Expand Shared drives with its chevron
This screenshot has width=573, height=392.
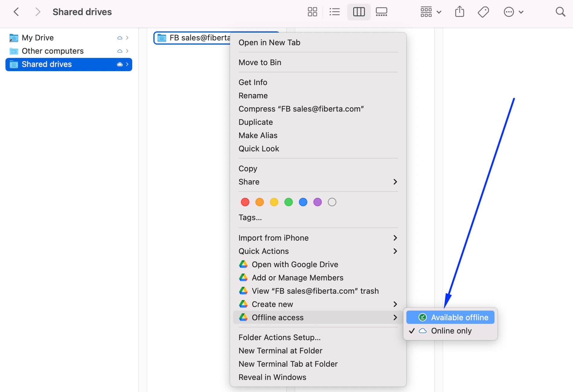tap(127, 64)
